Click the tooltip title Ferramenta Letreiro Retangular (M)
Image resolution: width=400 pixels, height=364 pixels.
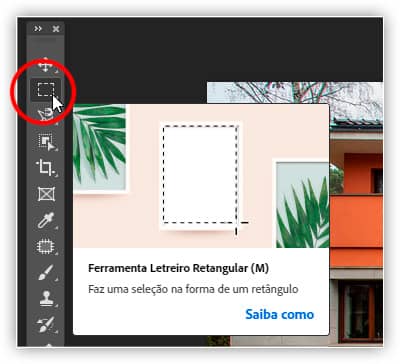pyautogui.click(x=178, y=268)
